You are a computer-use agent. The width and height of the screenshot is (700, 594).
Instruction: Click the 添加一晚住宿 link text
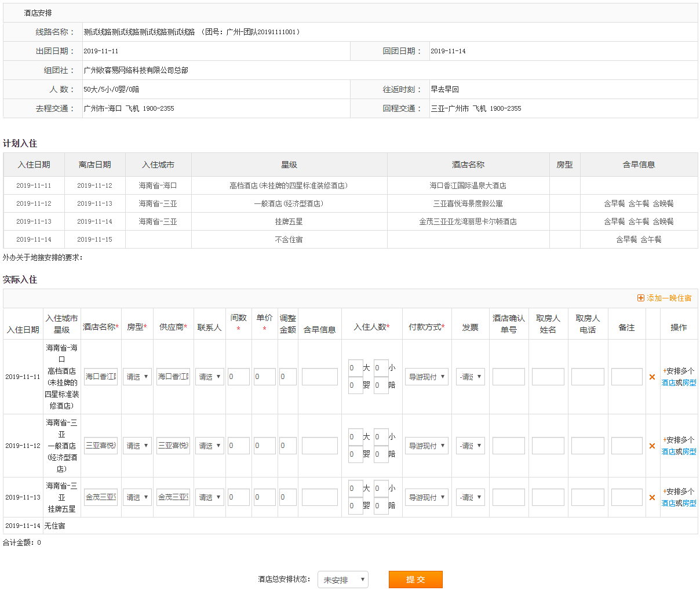669,298
